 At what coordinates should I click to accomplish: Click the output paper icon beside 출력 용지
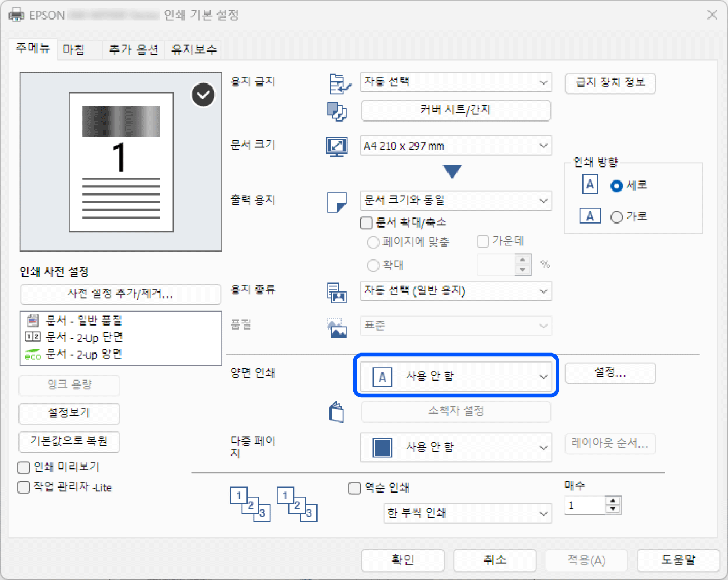click(x=337, y=202)
